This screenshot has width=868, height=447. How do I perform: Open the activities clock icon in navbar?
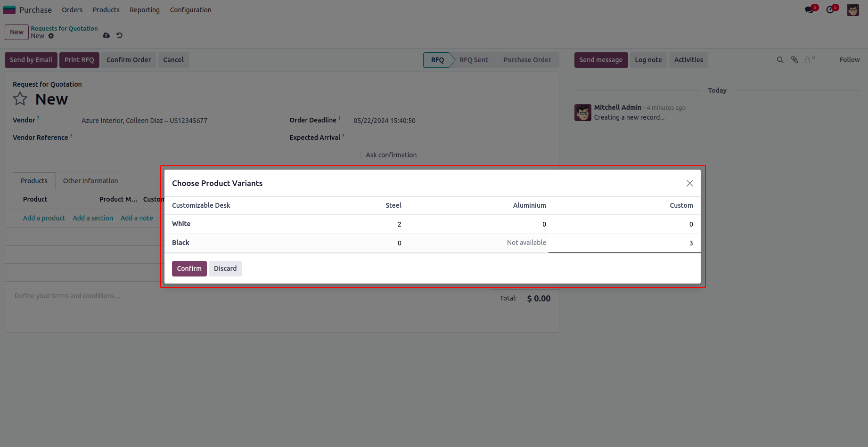(831, 9)
